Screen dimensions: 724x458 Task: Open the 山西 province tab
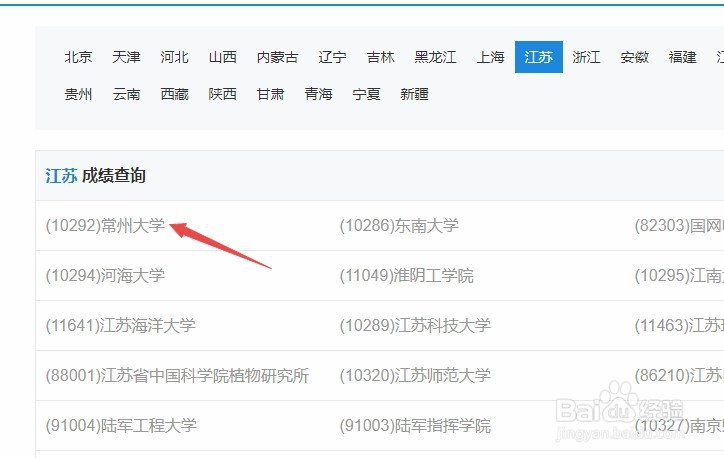223,57
